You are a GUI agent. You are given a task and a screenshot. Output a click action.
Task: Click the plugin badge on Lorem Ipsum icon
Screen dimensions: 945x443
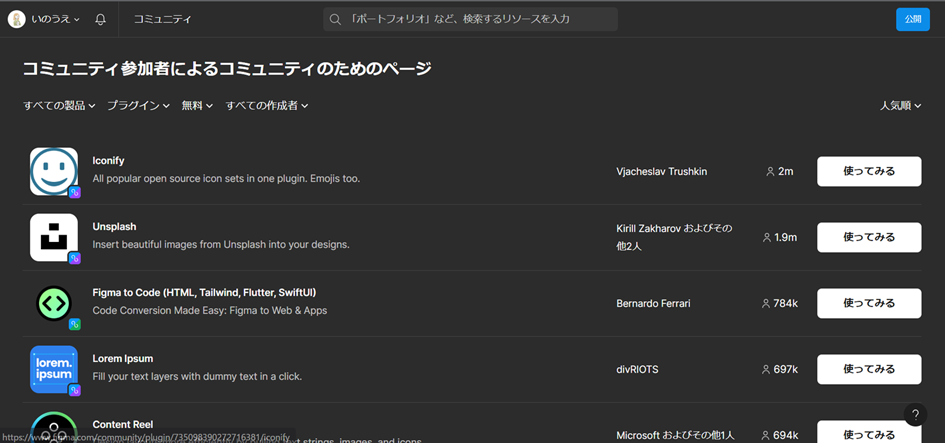(x=75, y=390)
